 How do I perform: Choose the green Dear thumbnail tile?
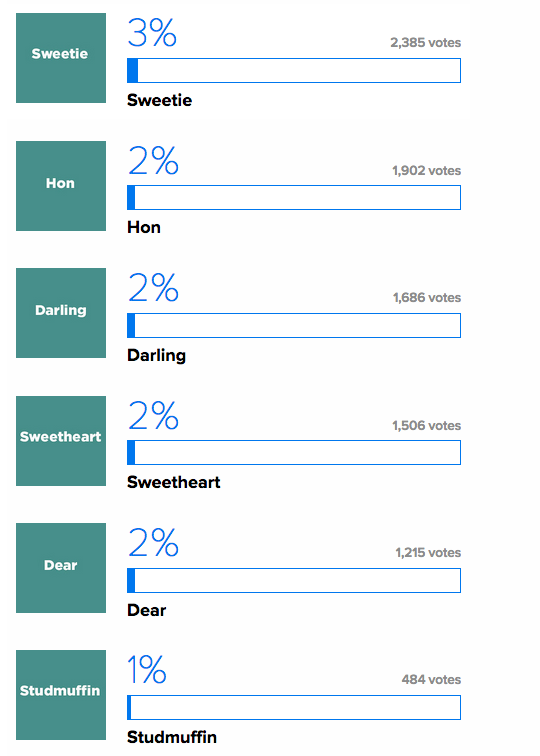[61, 568]
